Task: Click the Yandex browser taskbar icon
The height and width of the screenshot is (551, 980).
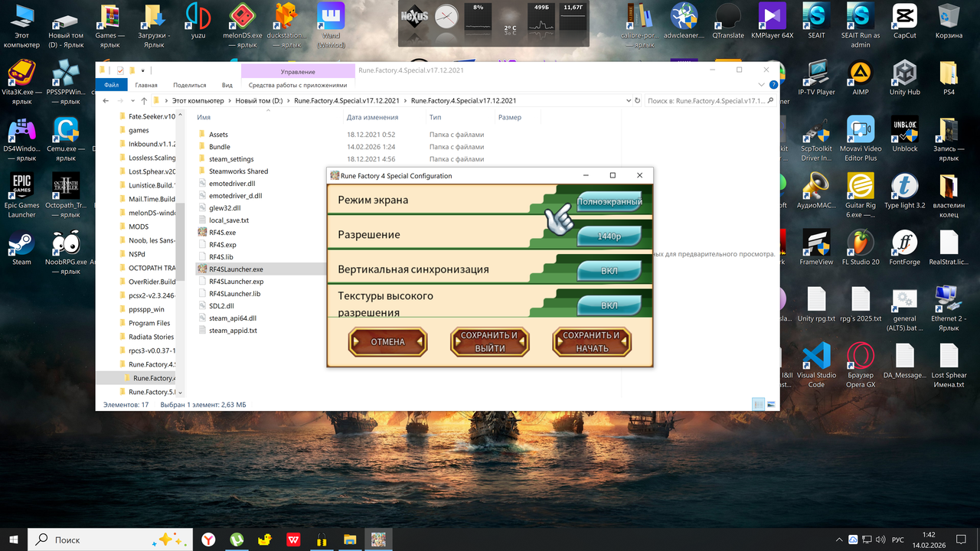Action: (208, 540)
